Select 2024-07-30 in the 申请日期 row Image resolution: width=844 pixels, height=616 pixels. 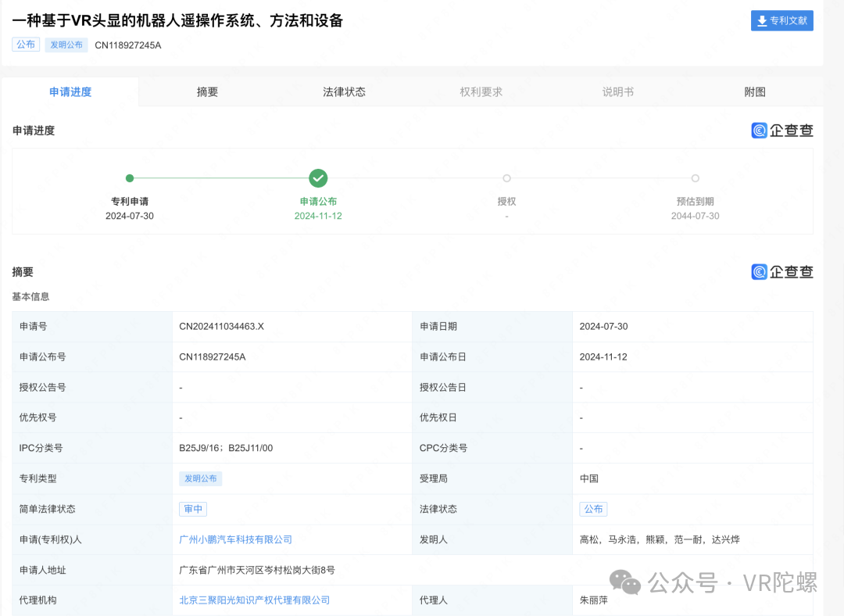(x=603, y=326)
